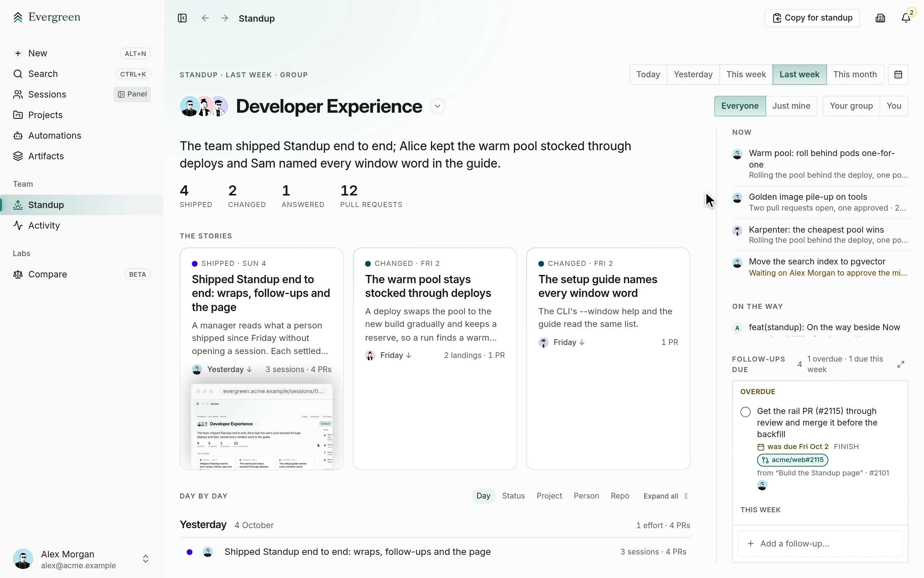Image resolution: width=924 pixels, height=578 pixels.
Task: Open the building icon next to Copy for standup
Action: [x=880, y=18]
